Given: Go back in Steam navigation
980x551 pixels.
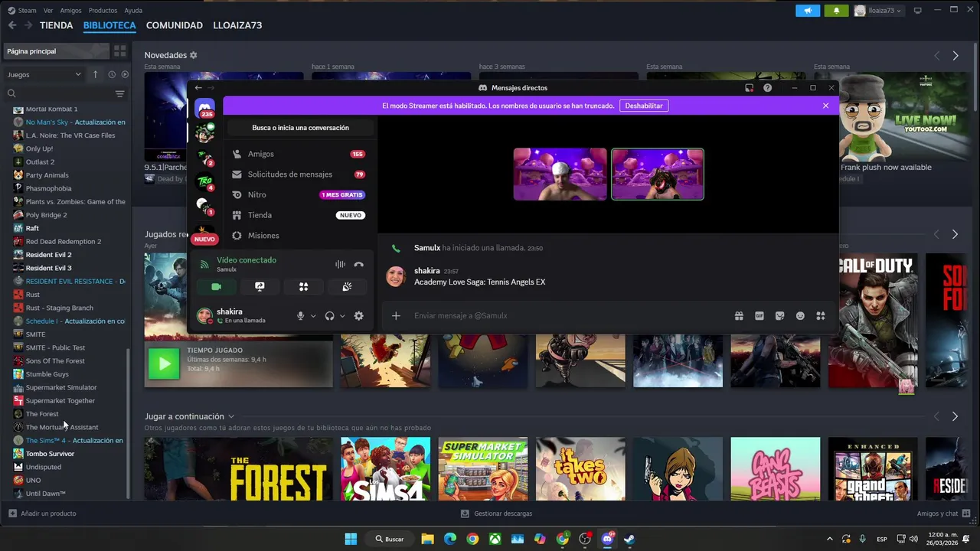Looking at the screenshot, I should click(x=12, y=25).
